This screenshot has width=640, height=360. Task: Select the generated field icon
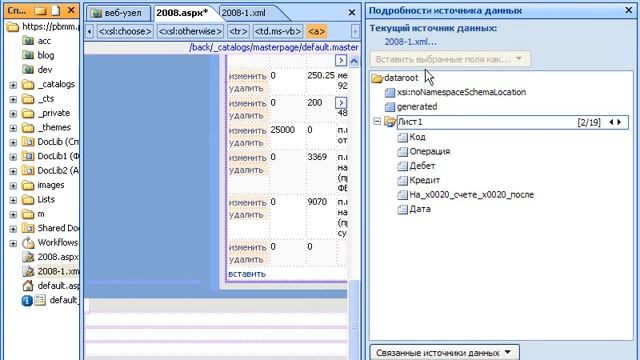390,107
